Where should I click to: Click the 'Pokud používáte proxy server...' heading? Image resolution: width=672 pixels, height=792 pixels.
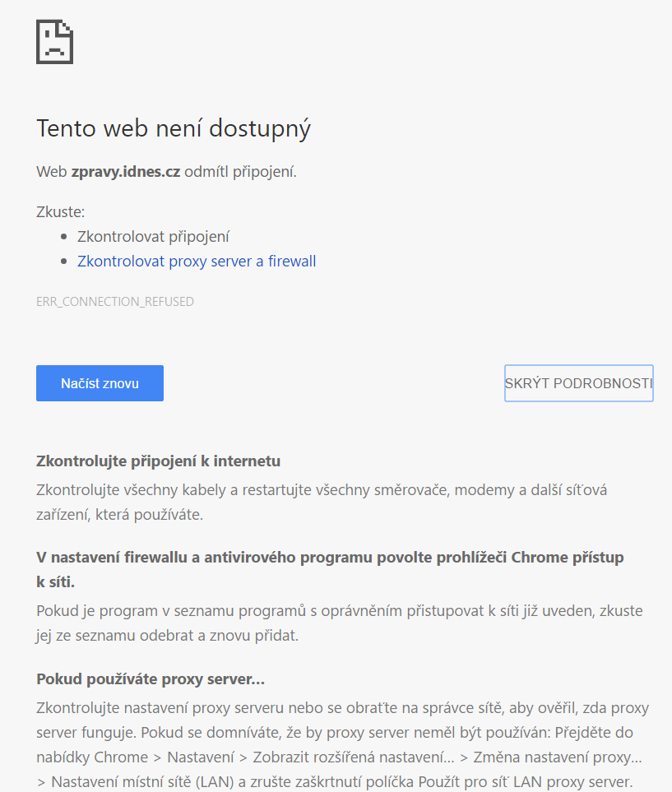(x=151, y=679)
